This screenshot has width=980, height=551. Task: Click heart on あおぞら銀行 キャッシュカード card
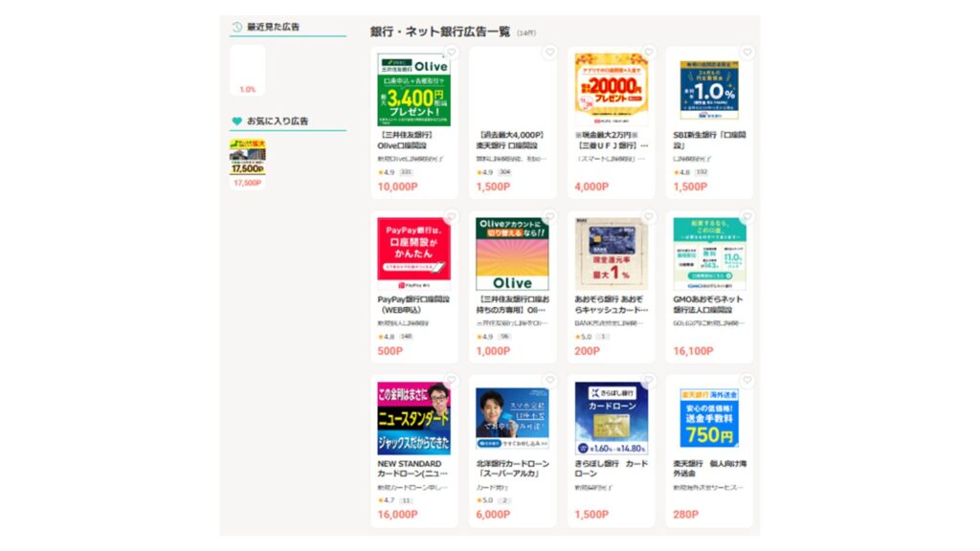(649, 217)
